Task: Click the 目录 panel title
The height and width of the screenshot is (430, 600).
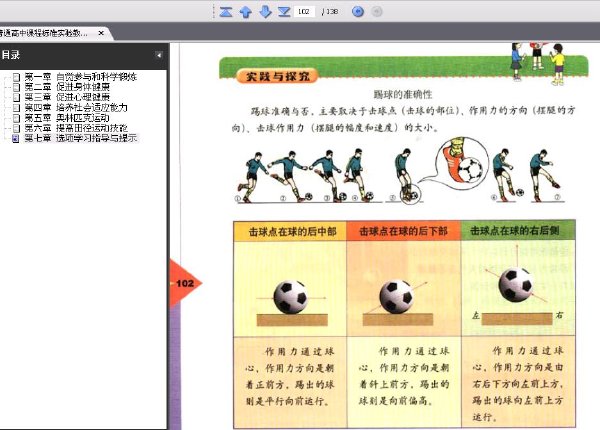Action: tap(11, 54)
